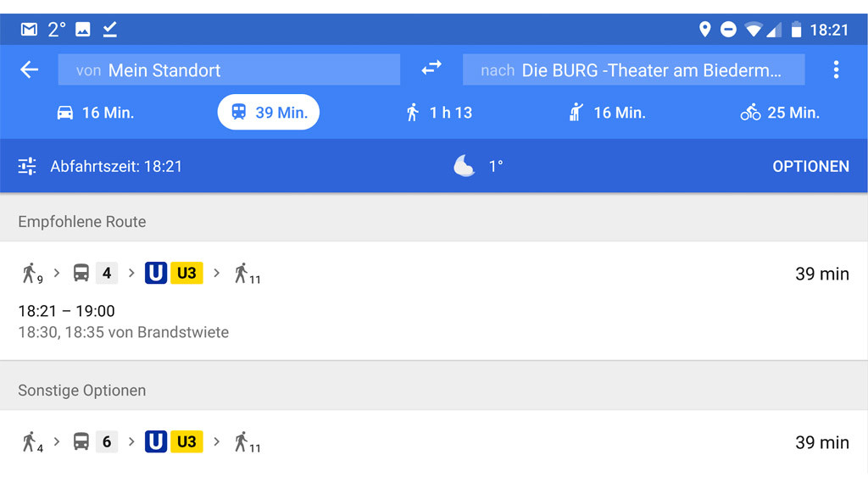Select public transit mode, 39 Min.
The image size is (868, 488).
[x=268, y=113]
